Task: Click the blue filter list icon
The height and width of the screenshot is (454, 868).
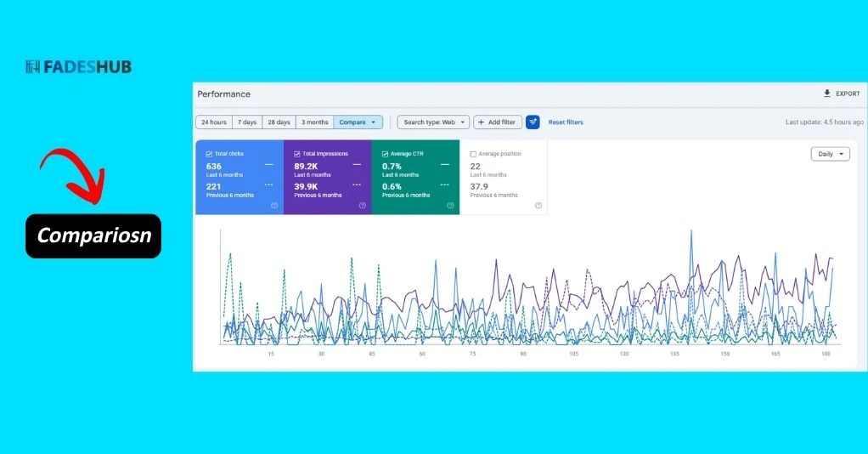Action: (x=533, y=122)
